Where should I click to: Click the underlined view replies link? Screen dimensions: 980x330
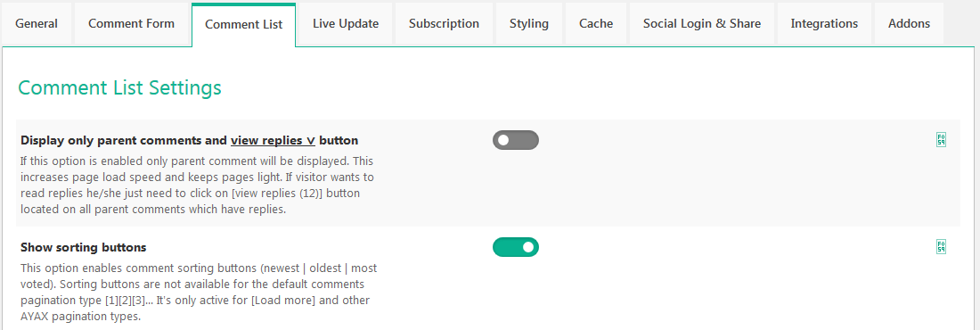point(273,140)
